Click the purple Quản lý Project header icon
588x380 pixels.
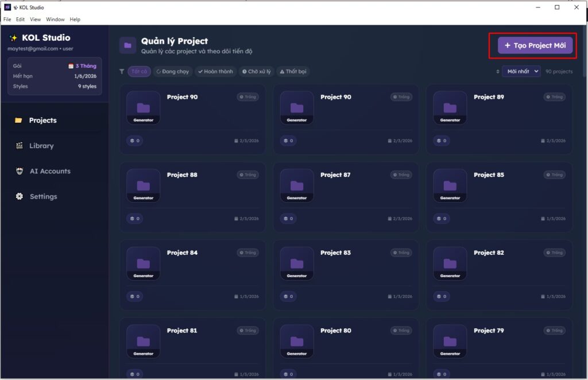pyautogui.click(x=127, y=45)
